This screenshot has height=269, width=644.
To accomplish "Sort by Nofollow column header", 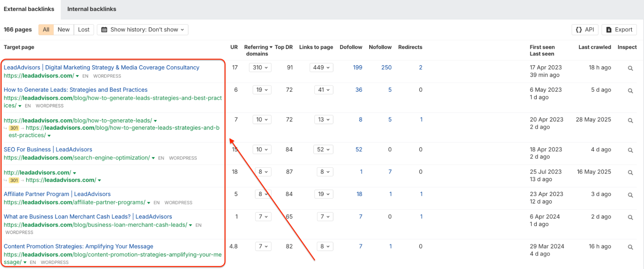I will [x=380, y=47].
